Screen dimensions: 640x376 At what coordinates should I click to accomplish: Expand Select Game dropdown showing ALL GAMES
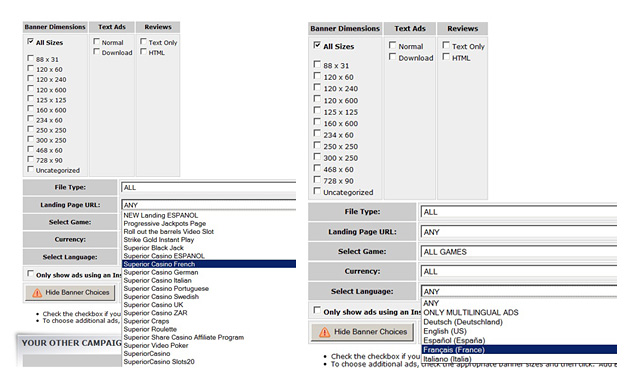point(519,252)
